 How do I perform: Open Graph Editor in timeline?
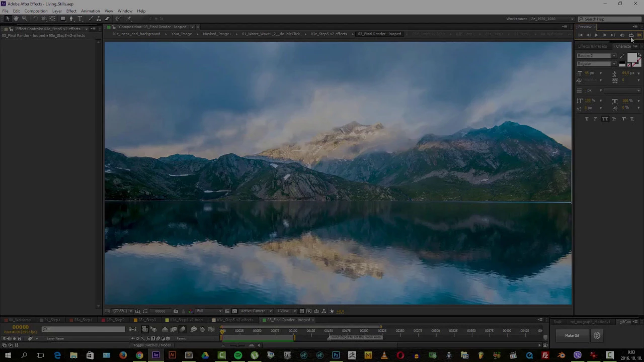tap(211, 329)
